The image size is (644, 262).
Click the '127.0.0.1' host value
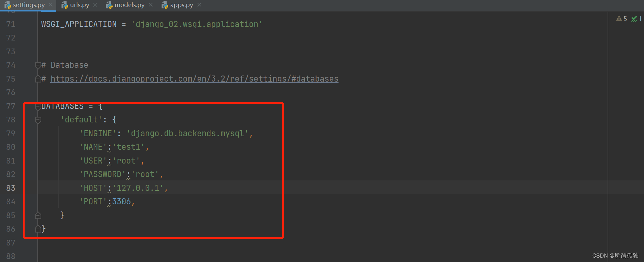[x=138, y=188]
